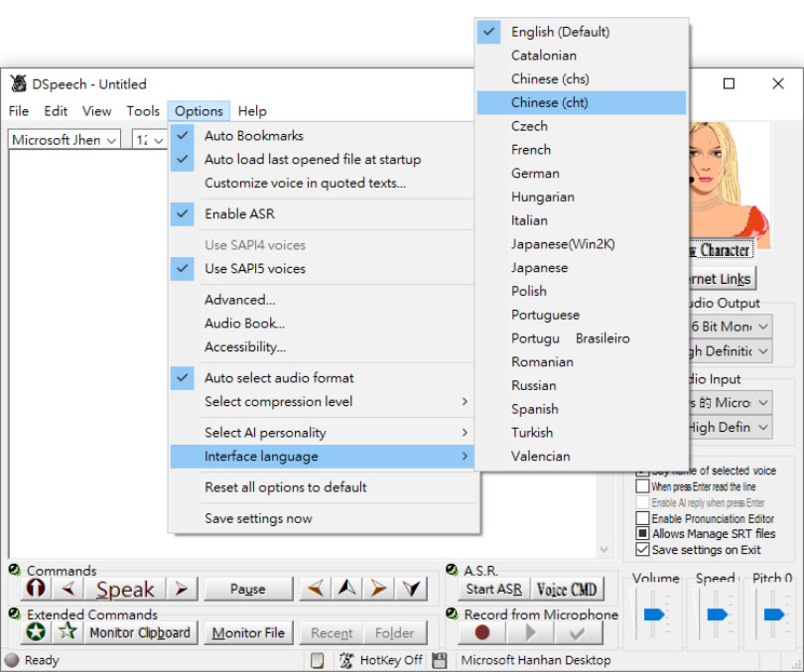Click the DSpeech app icon in title bar
The height and width of the screenshot is (672, 804).
19,83
